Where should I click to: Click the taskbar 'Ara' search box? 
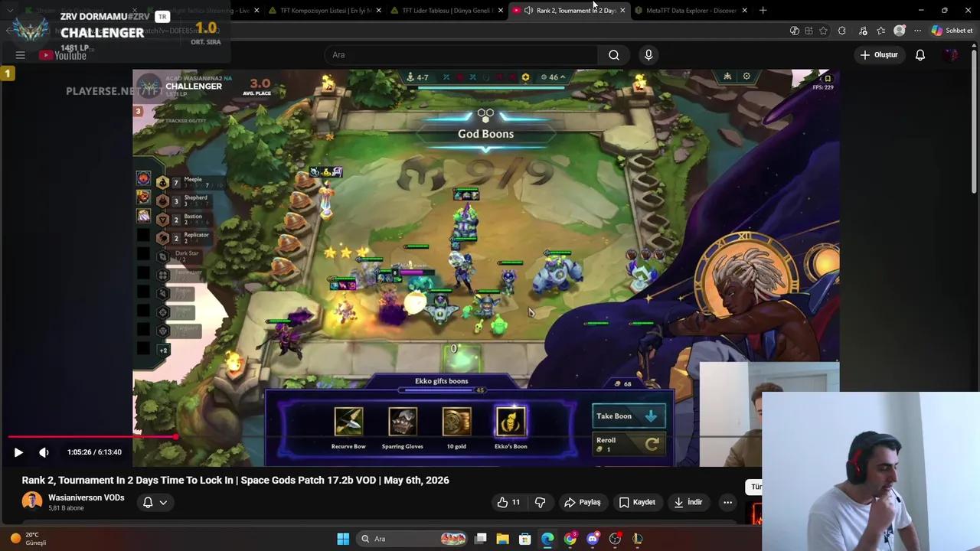(x=413, y=539)
